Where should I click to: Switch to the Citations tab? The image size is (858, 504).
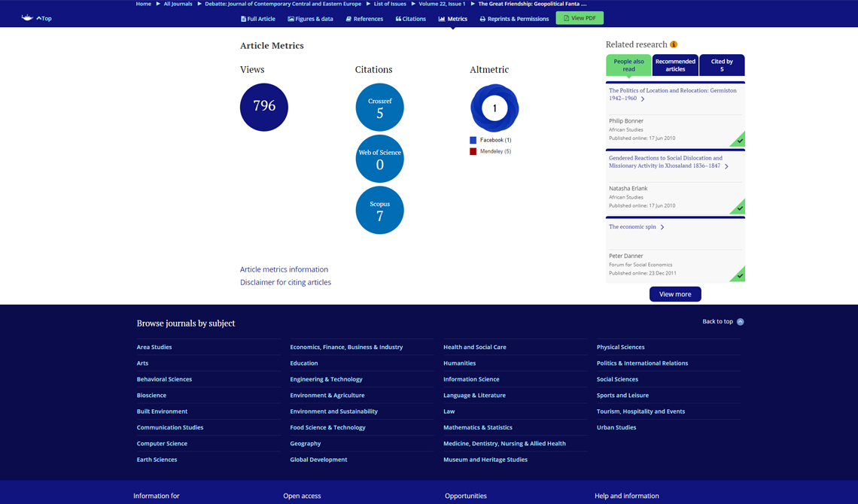click(410, 19)
